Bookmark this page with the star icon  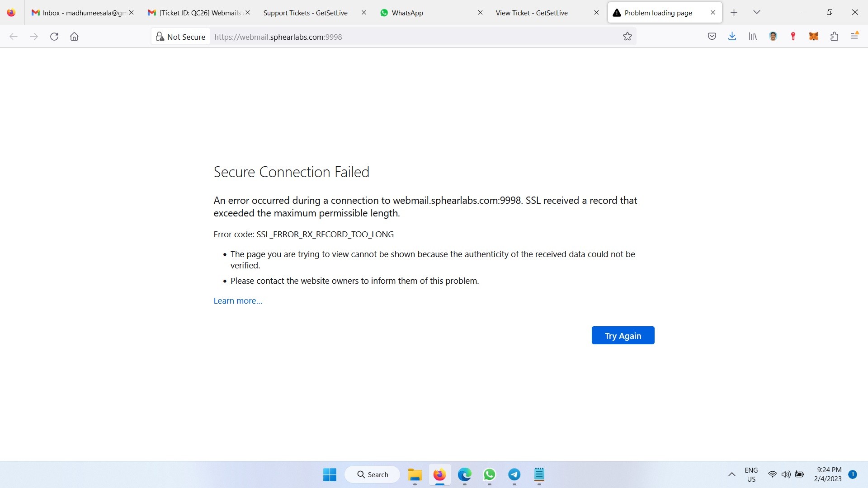click(x=627, y=37)
